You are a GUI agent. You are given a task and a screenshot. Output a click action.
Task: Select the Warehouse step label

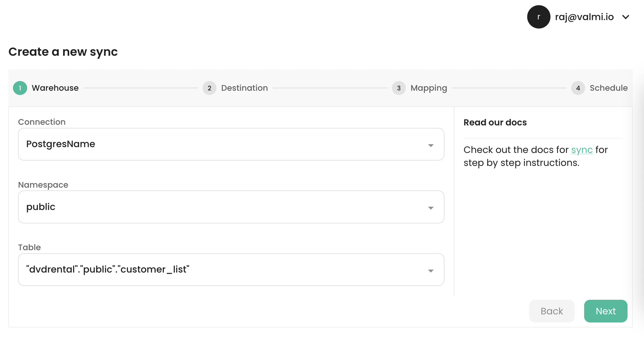click(x=55, y=88)
